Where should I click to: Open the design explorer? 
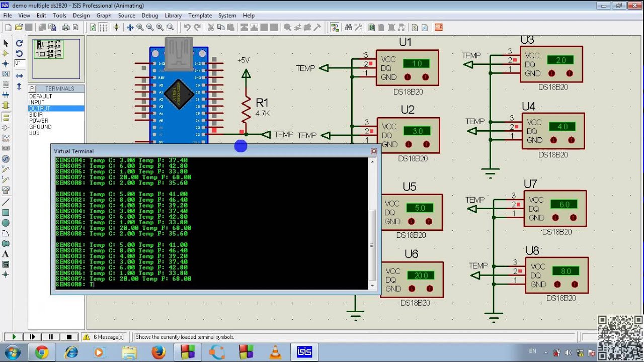point(372,28)
